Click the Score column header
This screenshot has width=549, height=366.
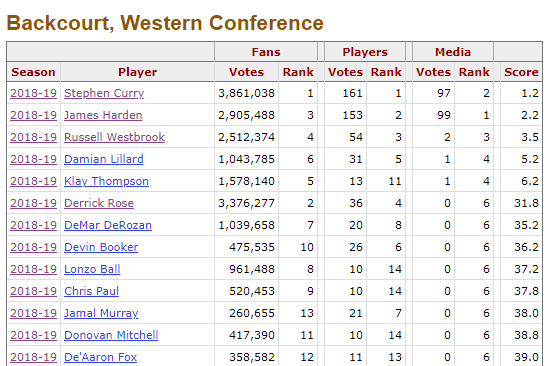[x=521, y=72]
